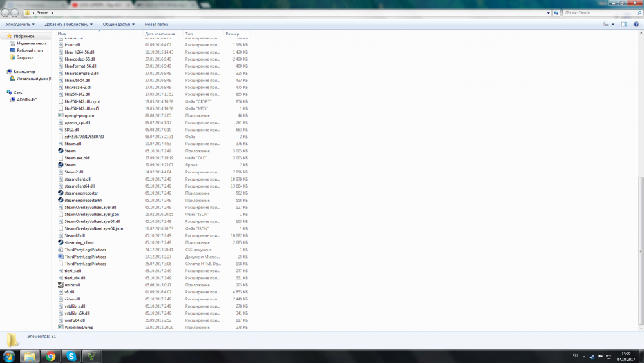The image size is (644, 363).
Task: Click the refresh button next to address bar
Action: point(556,13)
